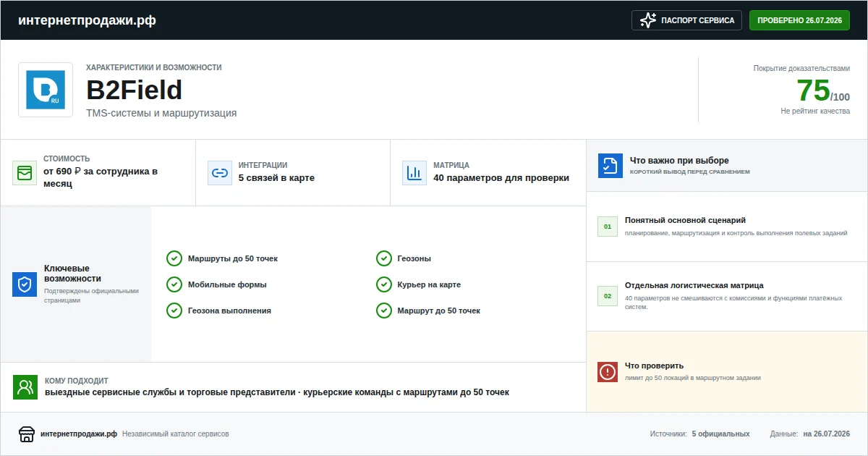This screenshot has width=868, height=456.
Task: Click the check icon next to Маршруты до 50 точек
Action: pyautogui.click(x=174, y=258)
